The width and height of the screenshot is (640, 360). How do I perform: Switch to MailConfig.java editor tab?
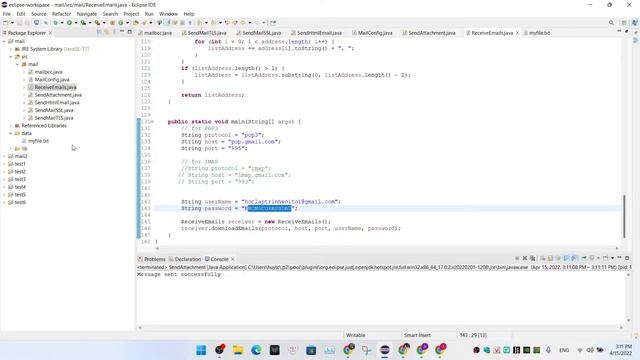(x=372, y=33)
